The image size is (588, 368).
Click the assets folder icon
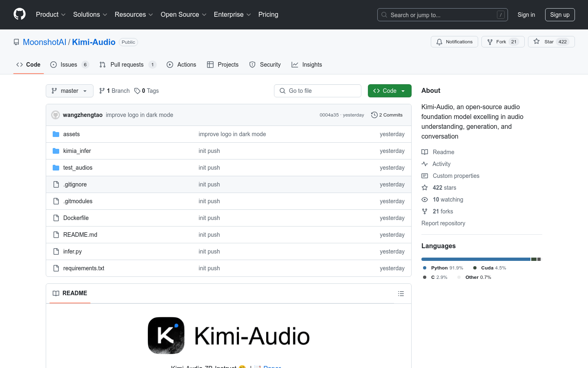[x=56, y=134]
